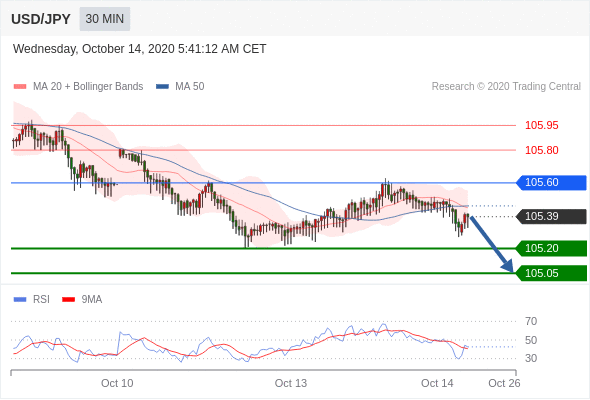Image resolution: width=590 pixels, height=400 pixels.
Task: Click the RSI 70 level label
Action: click(531, 321)
